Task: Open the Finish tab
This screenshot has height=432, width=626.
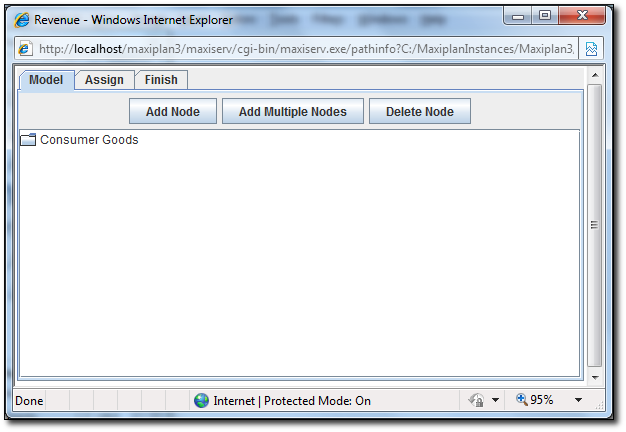Action: (161, 80)
